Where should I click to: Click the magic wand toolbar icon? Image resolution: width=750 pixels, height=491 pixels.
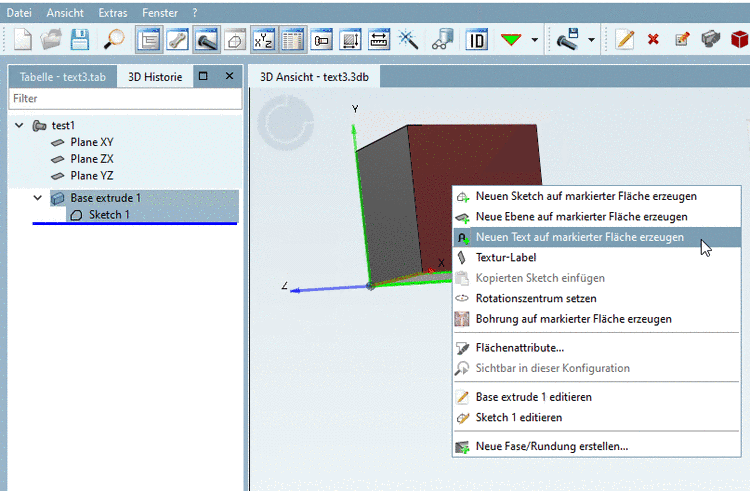[x=408, y=40]
